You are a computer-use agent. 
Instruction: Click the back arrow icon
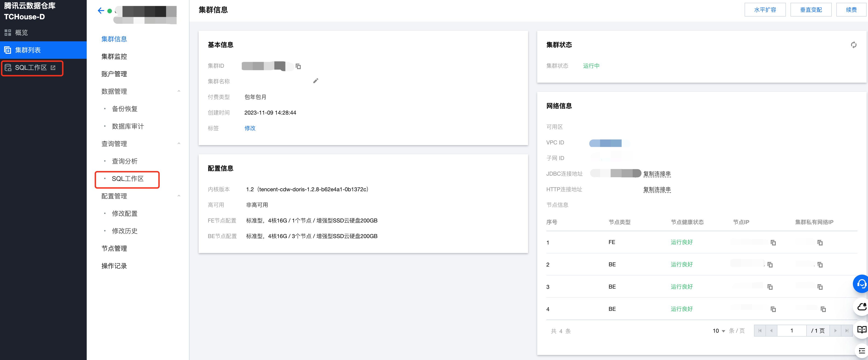(100, 11)
